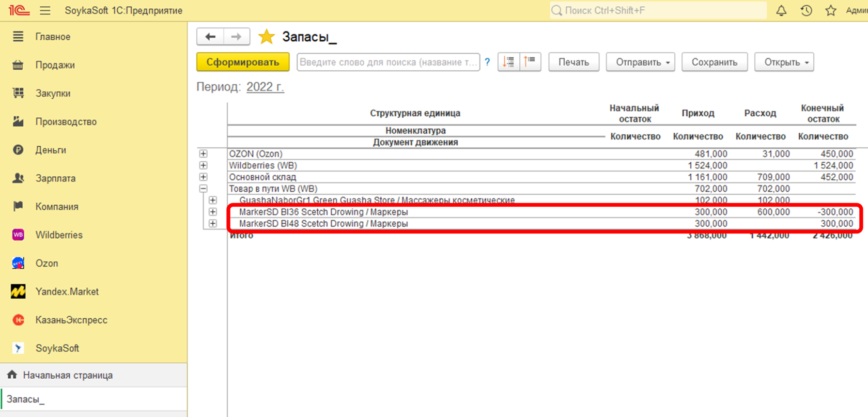
Task: Open the Главное menu section
Action: point(53,37)
